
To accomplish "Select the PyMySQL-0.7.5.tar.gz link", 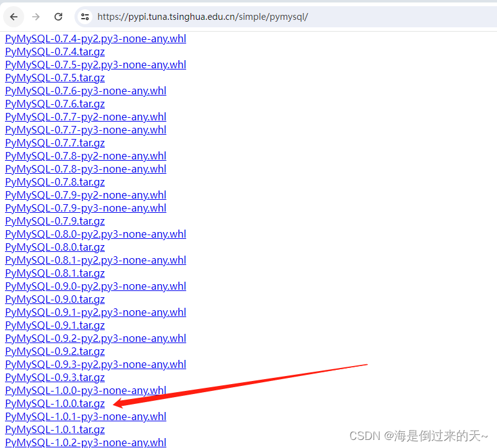I will [x=55, y=78].
